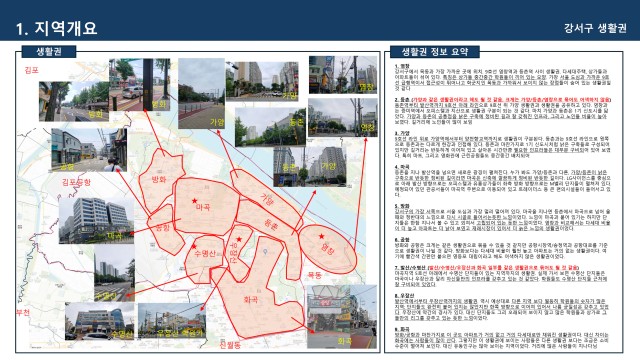The height and width of the screenshot is (360, 640).
Task: Open the 가양 photo with the red road lane
Action: 202,93
